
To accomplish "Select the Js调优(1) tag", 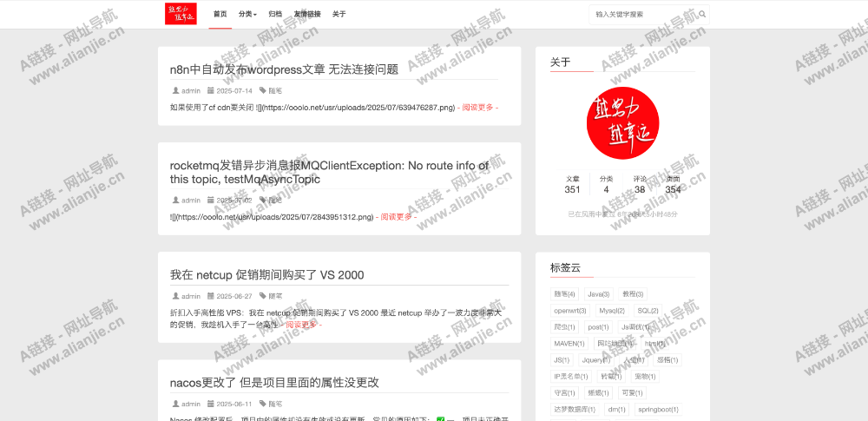I will 636,327.
